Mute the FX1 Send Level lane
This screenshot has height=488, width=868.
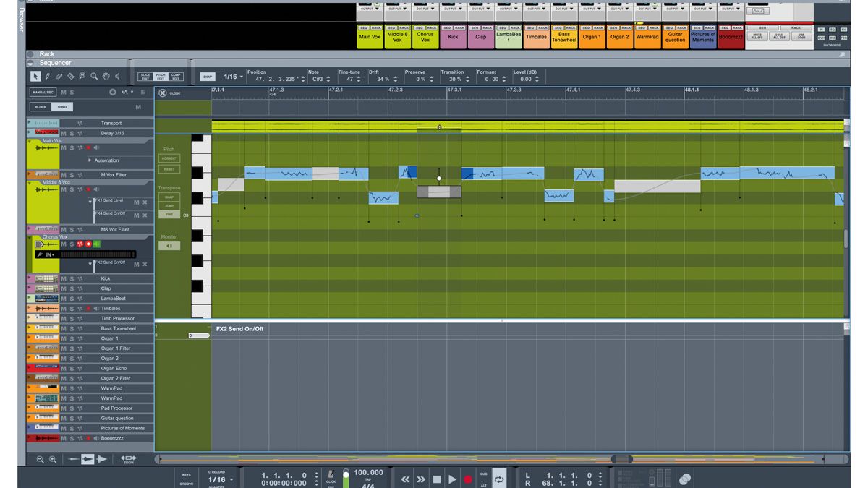(x=136, y=202)
